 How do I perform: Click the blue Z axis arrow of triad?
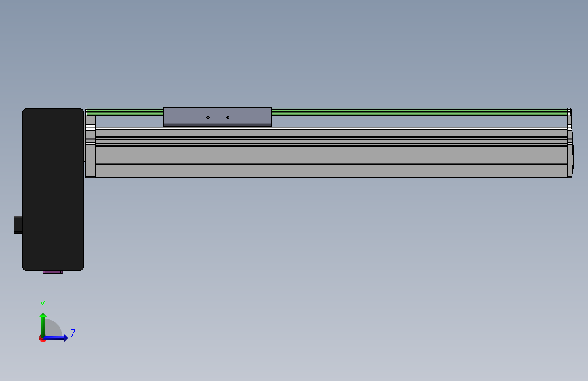[x=56, y=338]
